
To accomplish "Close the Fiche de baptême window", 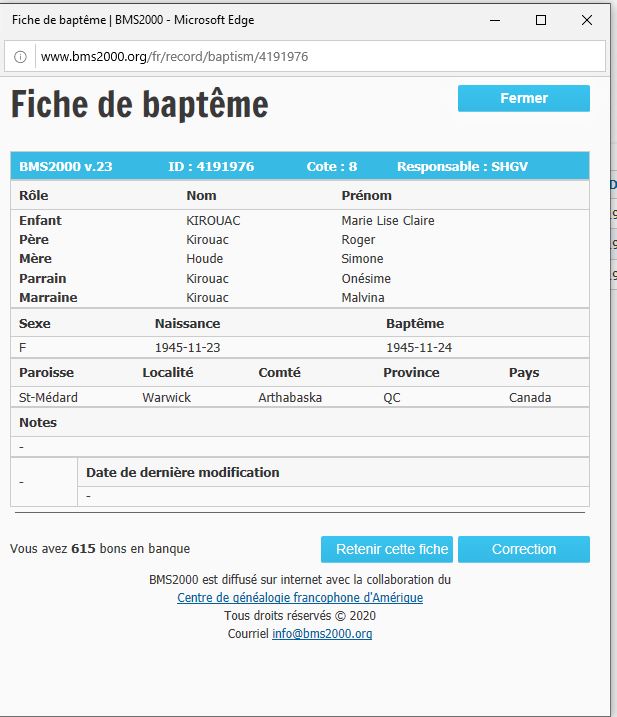I will pyautogui.click(x=587, y=20).
